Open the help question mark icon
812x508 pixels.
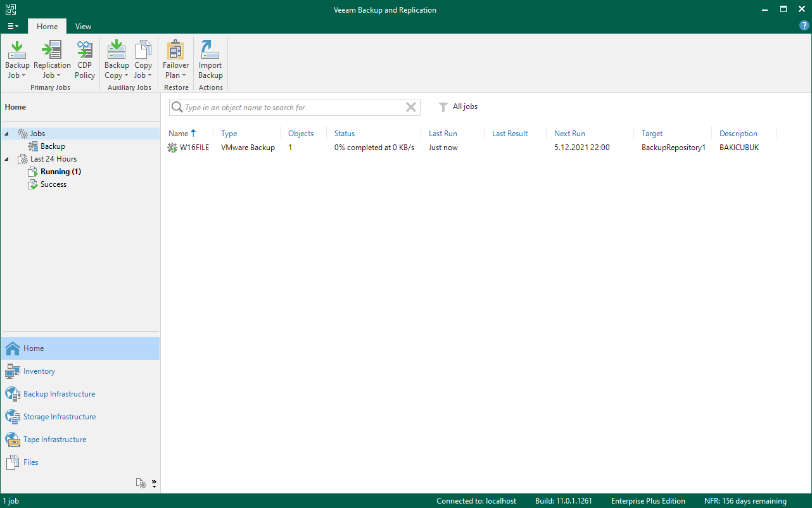point(804,26)
